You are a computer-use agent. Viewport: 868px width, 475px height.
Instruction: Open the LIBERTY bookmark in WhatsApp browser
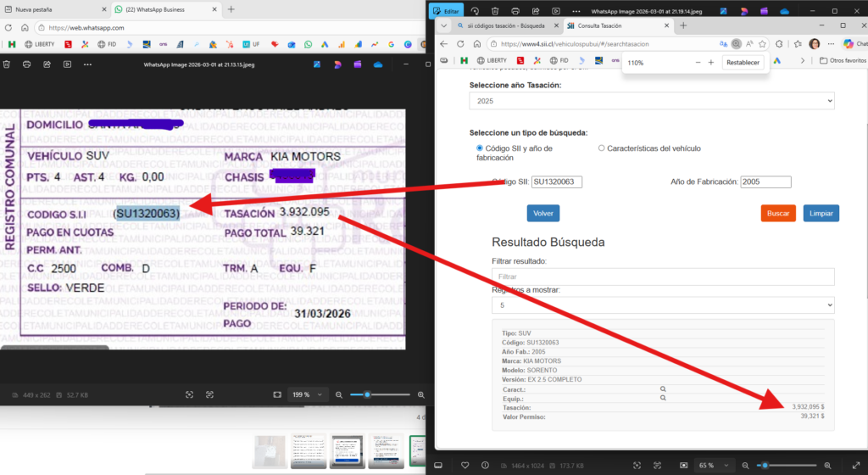[39, 44]
